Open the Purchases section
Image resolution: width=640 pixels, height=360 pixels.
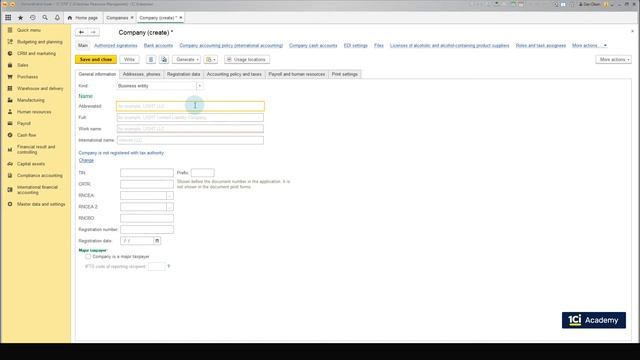tap(27, 77)
